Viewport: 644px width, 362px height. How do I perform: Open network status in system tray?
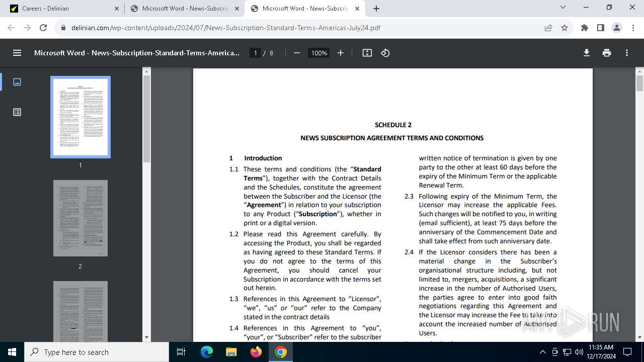tap(567, 352)
